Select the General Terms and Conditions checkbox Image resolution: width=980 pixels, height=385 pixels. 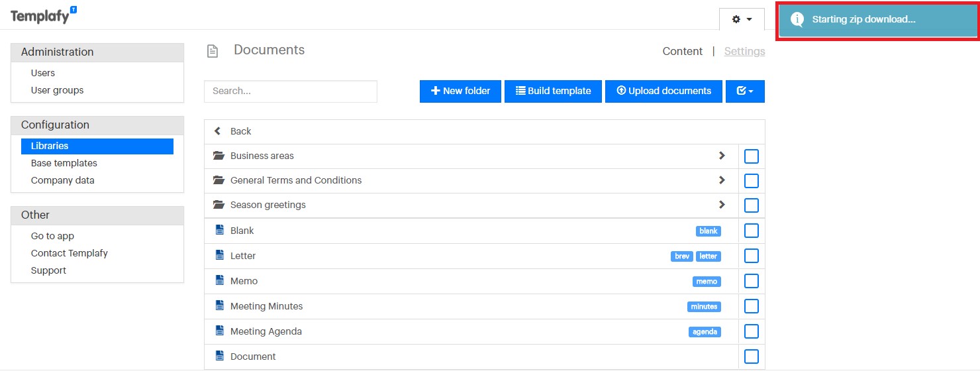click(x=752, y=181)
